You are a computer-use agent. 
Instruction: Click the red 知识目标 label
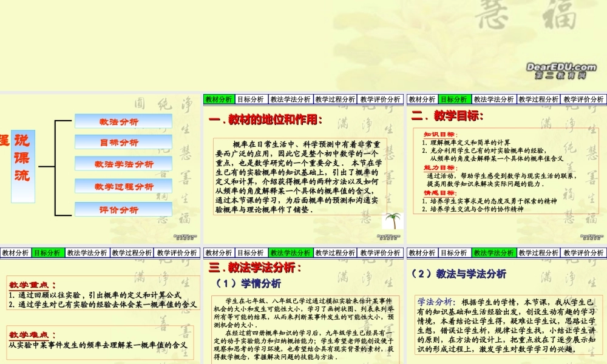[x=441, y=135]
